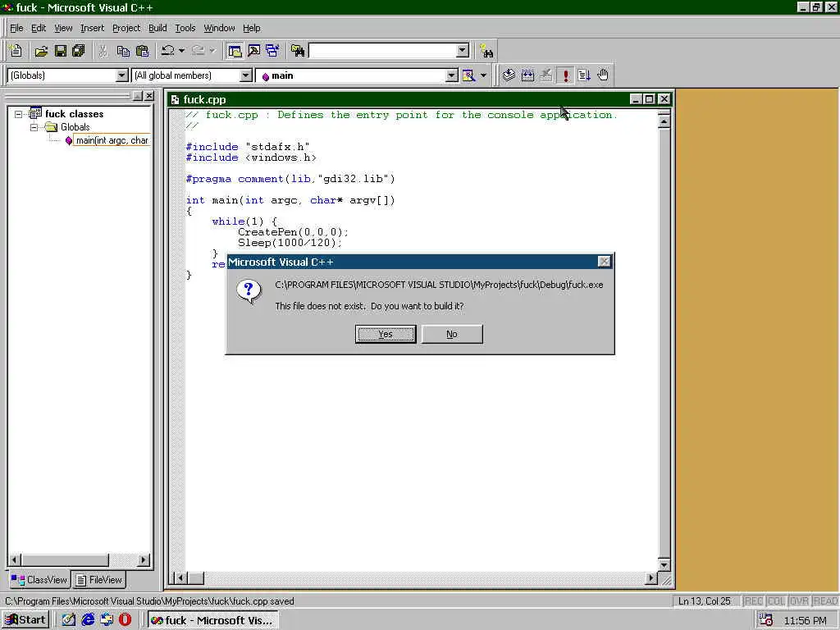Click the 'fuck - Microsoft Vis...' taskbar button
The image size is (840, 630).
pyautogui.click(x=212, y=620)
